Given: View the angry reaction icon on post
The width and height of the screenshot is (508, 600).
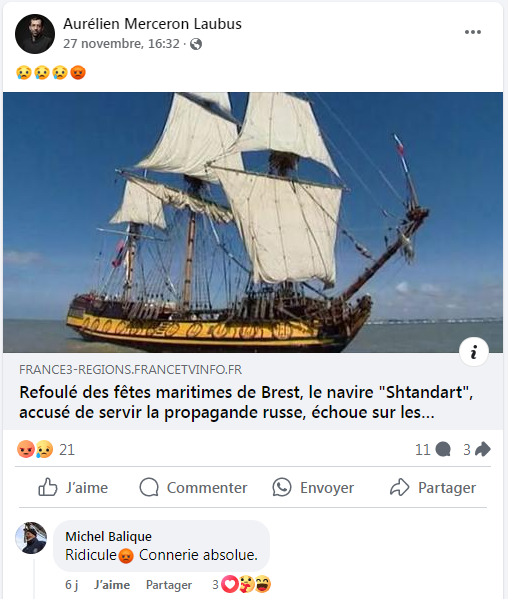Looking at the screenshot, I should point(26,449).
